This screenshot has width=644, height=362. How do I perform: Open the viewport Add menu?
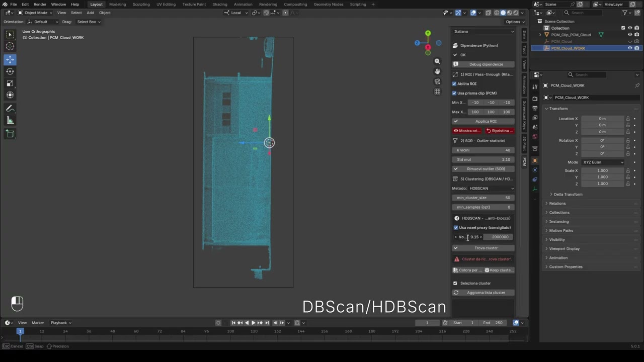tap(90, 13)
